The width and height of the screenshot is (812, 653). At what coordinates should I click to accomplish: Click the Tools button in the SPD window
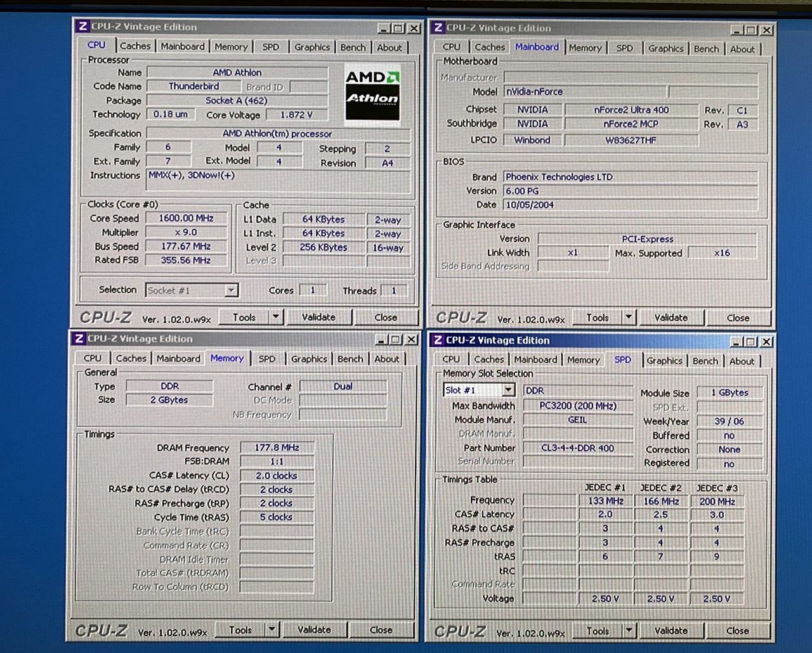click(x=598, y=631)
